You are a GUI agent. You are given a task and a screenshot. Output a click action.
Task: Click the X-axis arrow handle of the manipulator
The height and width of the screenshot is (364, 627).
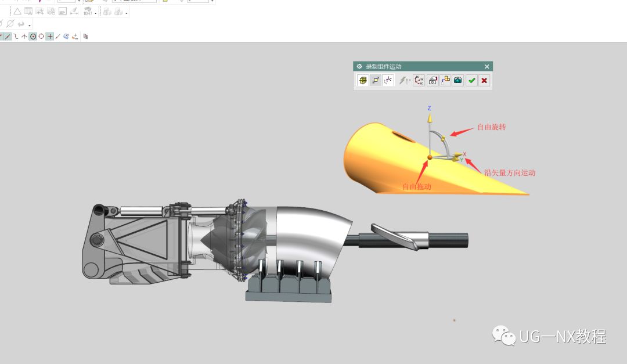point(458,155)
